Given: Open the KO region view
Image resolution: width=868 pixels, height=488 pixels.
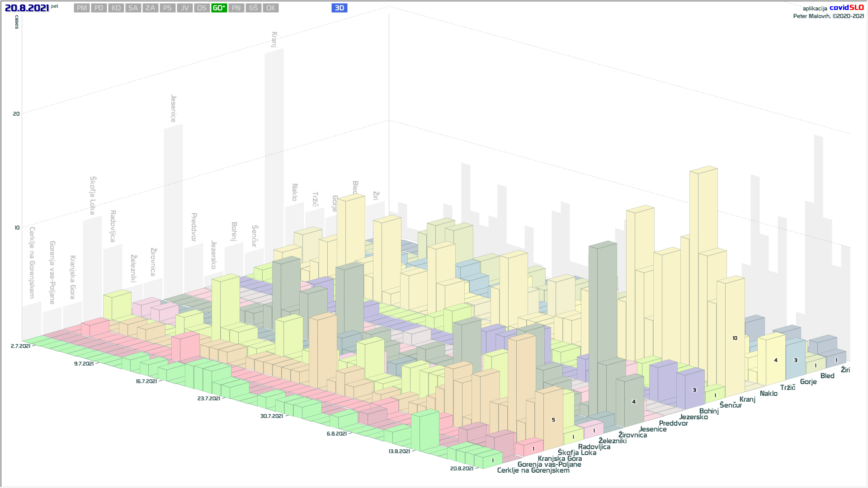Looking at the screenshot, I should [116, 8].
